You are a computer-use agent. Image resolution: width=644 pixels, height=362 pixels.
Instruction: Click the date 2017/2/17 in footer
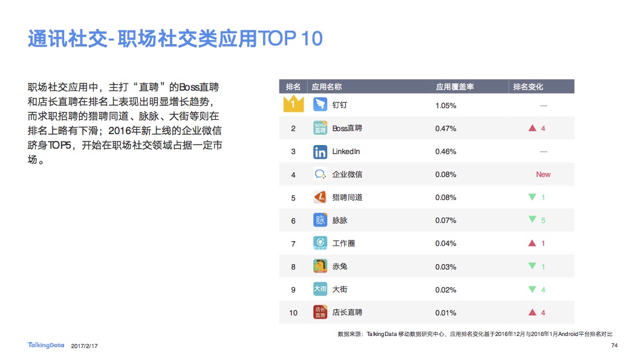84,346
